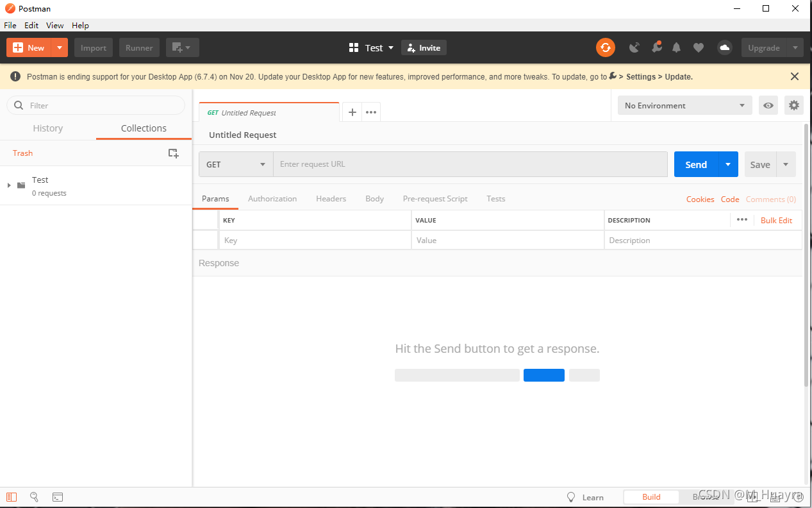Screen dimensions: 812x508
Task: Click the Upgrade button
Action: (763, 47)
